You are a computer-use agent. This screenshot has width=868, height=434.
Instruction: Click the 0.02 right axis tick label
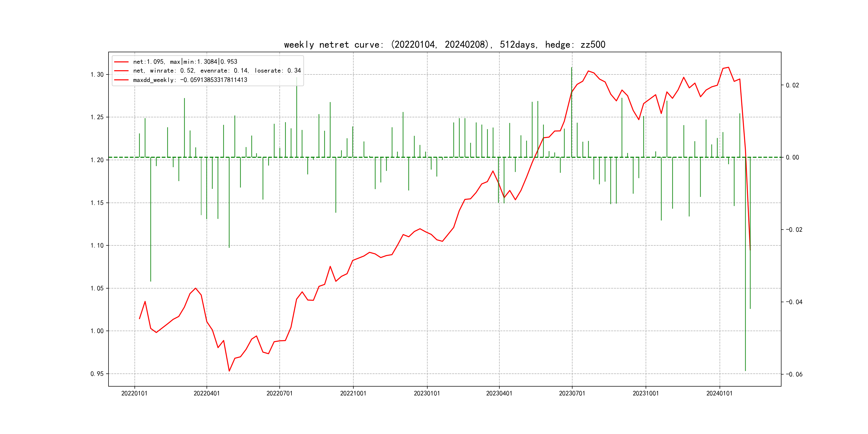(x=792, y=85)
